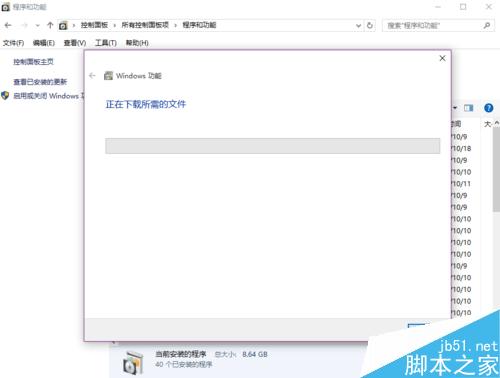Image resolution: width=500 pixels, height=378 pixels.
Task: Open the 文件(F) menu
Action: pos(14,43)
